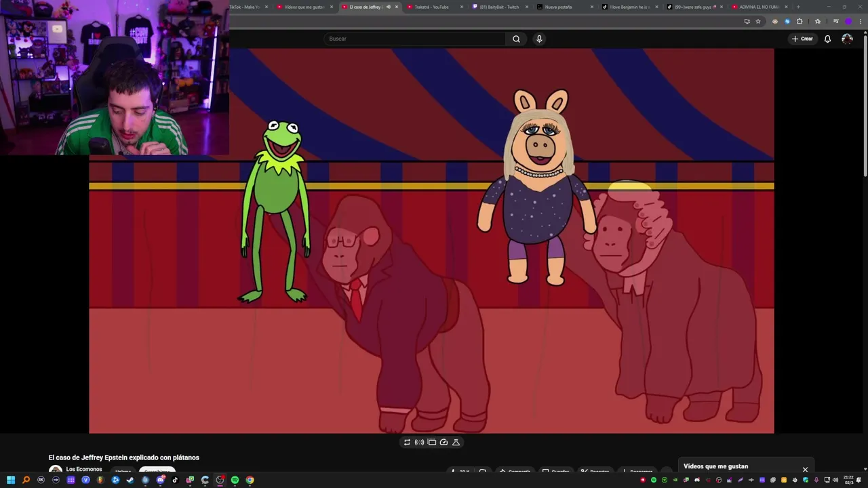Open the Chrome purple profile avatar
The width and height of the screenshot is (868, 488).
(848, 21)
